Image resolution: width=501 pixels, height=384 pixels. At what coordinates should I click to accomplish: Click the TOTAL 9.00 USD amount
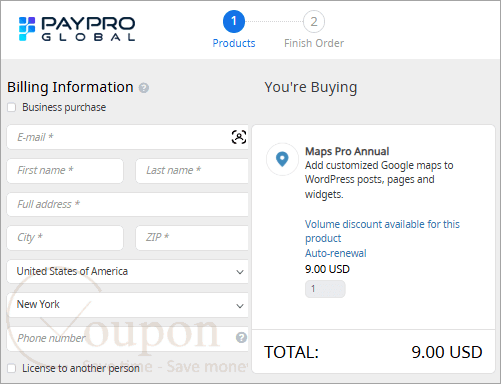pos(447,352)
